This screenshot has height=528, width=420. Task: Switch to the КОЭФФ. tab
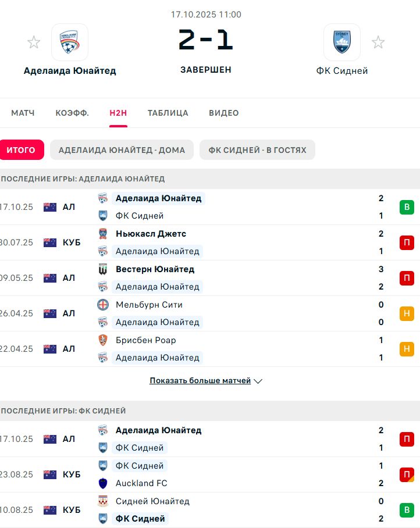[x=72, y=113]
